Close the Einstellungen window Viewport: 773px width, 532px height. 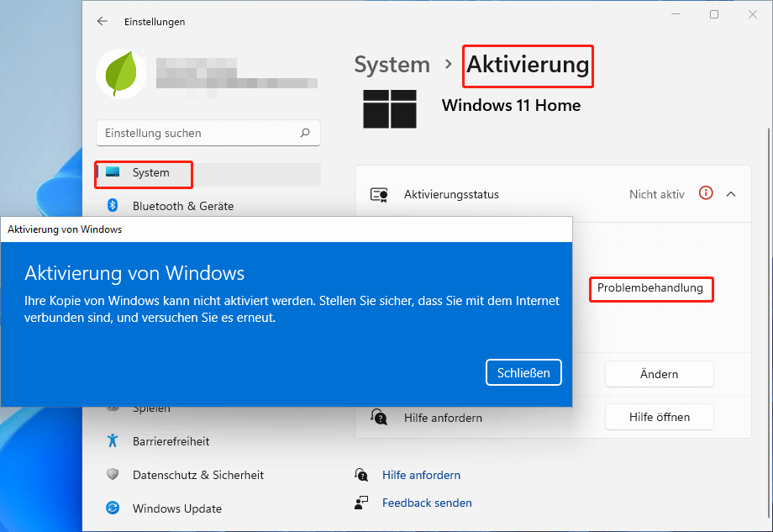pos(752,14)
